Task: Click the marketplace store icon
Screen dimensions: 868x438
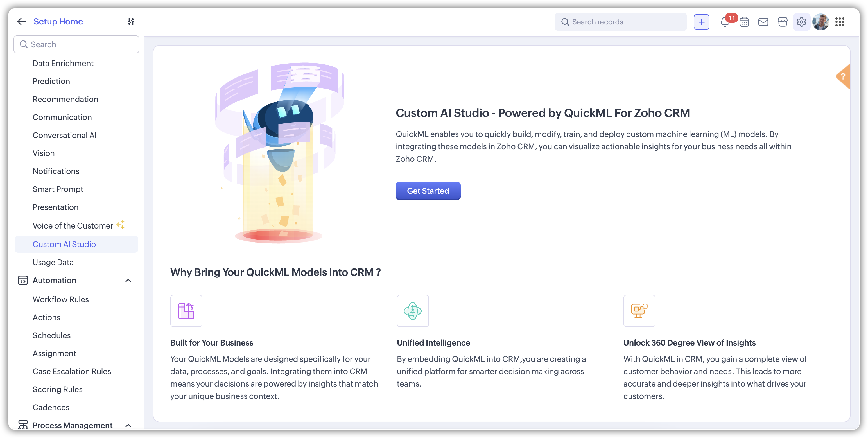Action: (x=783, y=22)
